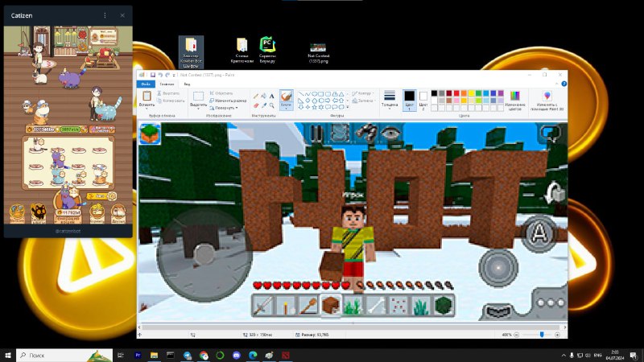The height and width of the screenshot is (362, 644).
Task: Collapse the Paint ribbon chevron
Action: [x=557, y=84]
